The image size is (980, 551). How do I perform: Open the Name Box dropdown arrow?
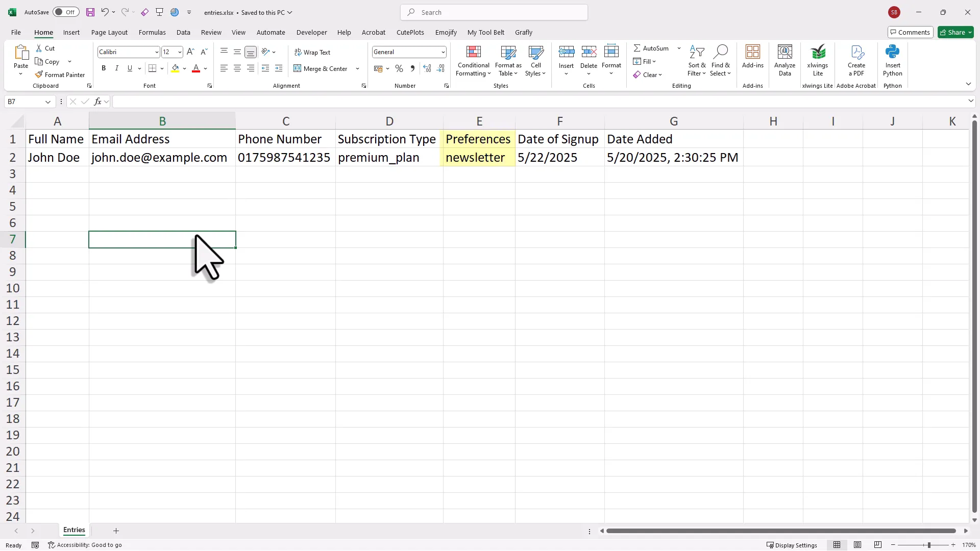coord(48,102)
